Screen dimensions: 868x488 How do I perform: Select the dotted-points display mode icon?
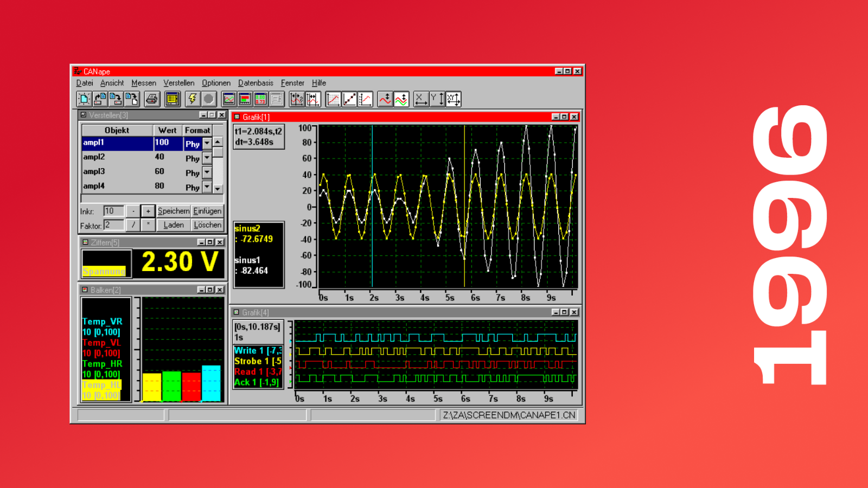(333, 99)
